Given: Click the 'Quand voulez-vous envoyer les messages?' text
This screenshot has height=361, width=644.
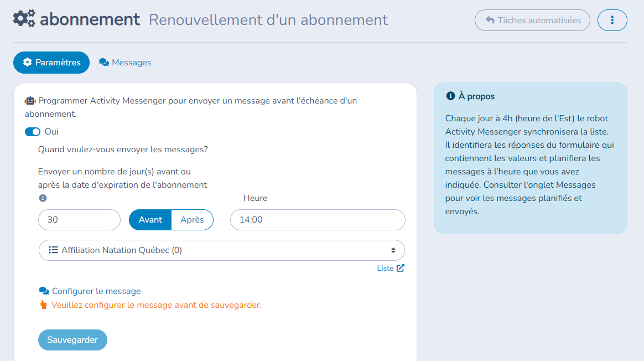Looking at the screenshot, I should [123, 149].
